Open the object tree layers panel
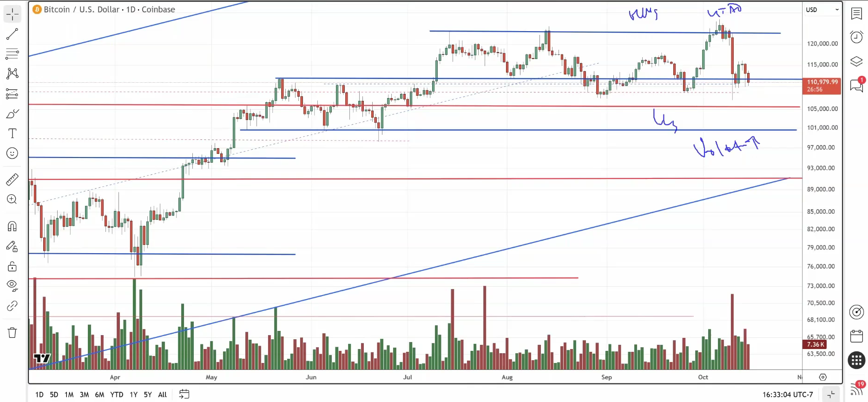The height and width of the screenshot is (402, 868). (x=856, y=61)
